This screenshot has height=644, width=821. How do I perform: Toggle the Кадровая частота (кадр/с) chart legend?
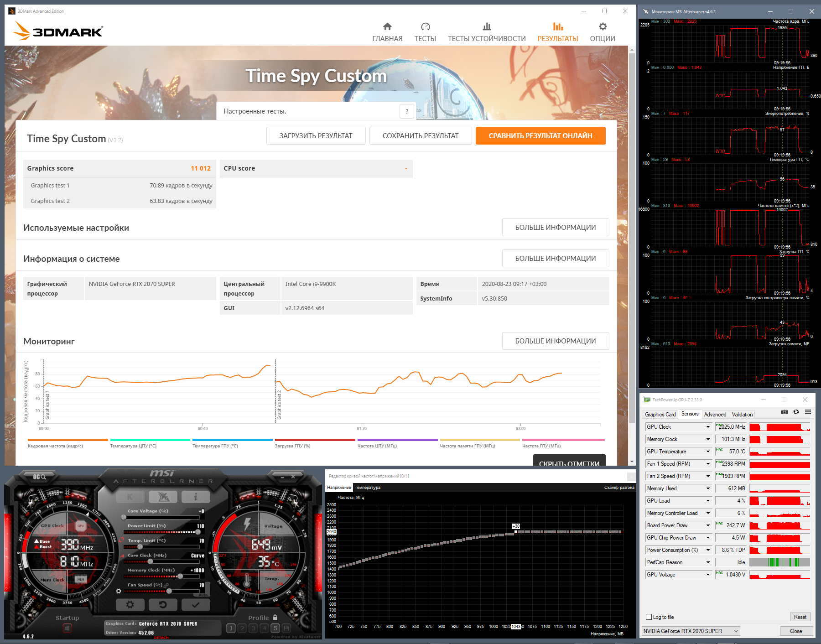pyautogui.click(x=68, y=443)
